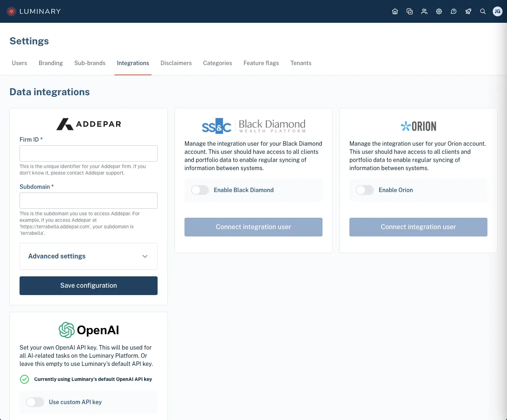Click Black Diamond Connect integration user
The height and width of the screenshot is (420, 507).
point(253,227)
